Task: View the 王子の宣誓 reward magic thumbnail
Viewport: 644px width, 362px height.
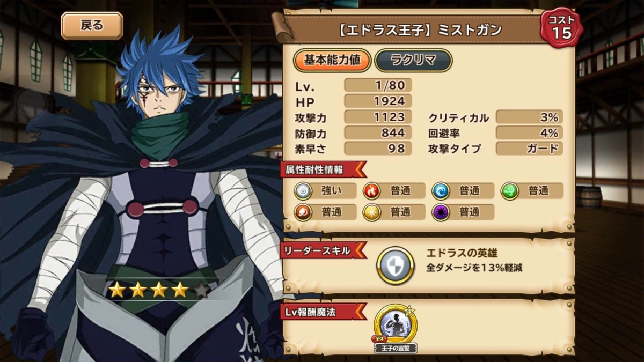Action: point(396,328)
